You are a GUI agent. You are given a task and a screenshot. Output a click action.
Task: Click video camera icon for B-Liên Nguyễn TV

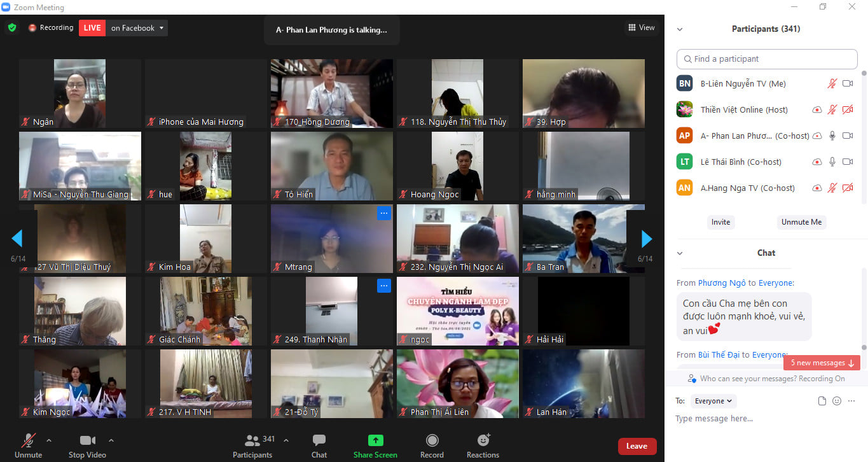click(x=848, y=83)
